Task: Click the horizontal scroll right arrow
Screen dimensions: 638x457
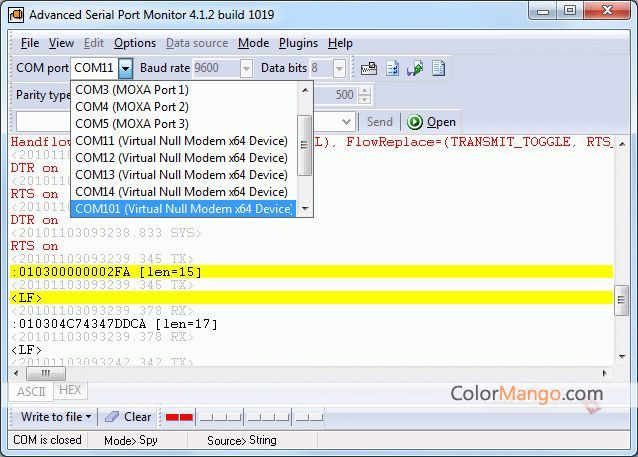Action: [605, 373]
